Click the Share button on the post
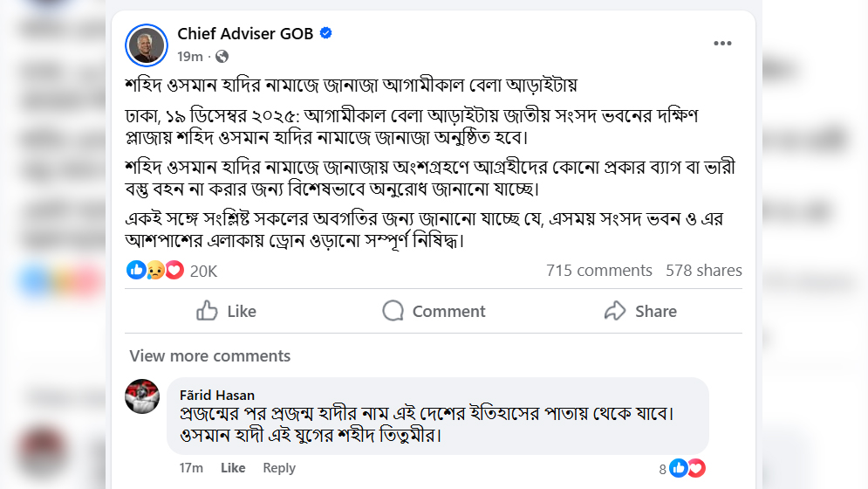The image size is (868, 489). [x=640, y=311]
